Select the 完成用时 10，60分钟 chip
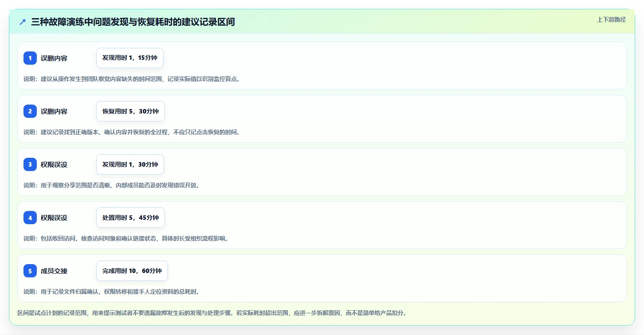This screenshot has width=644, height=335. [x=132, y=271]
